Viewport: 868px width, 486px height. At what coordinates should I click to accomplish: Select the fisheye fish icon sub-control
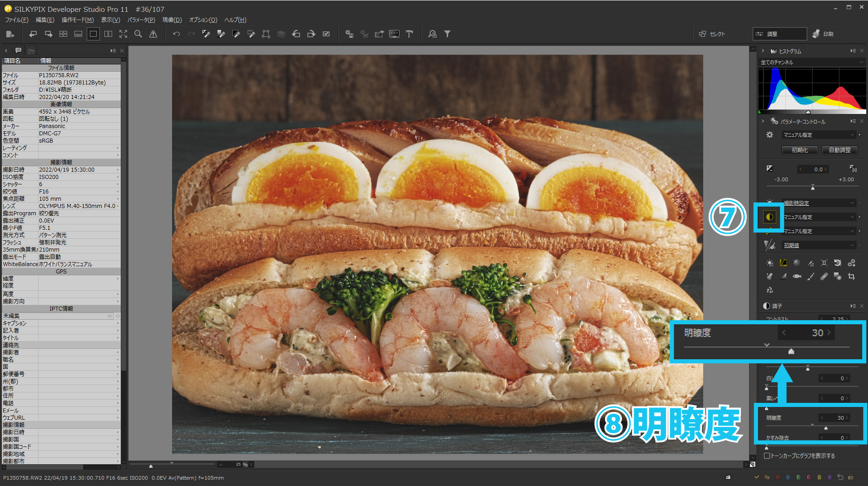click(x=797, y=276)
